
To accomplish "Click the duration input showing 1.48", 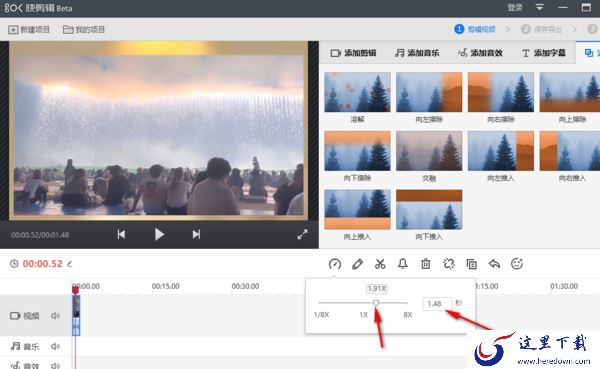I will tap(437, 304).
